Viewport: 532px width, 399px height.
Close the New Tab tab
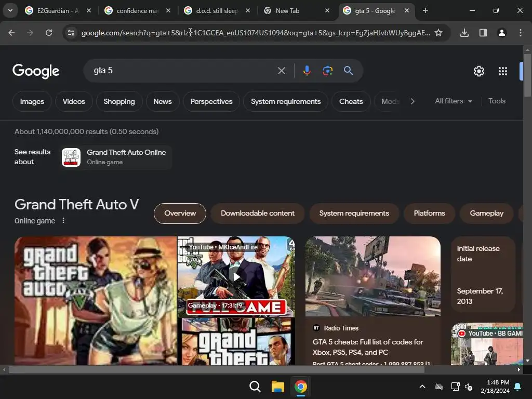(327, 10)
